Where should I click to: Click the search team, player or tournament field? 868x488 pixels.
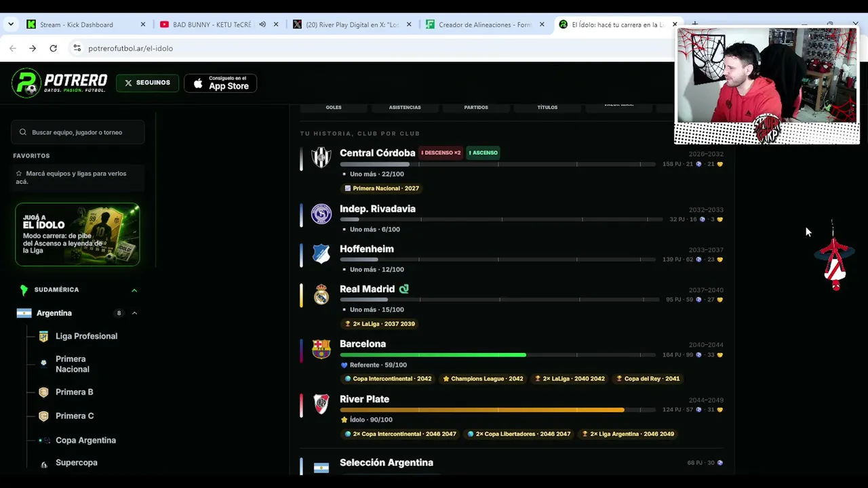click(x=78, y=132)
